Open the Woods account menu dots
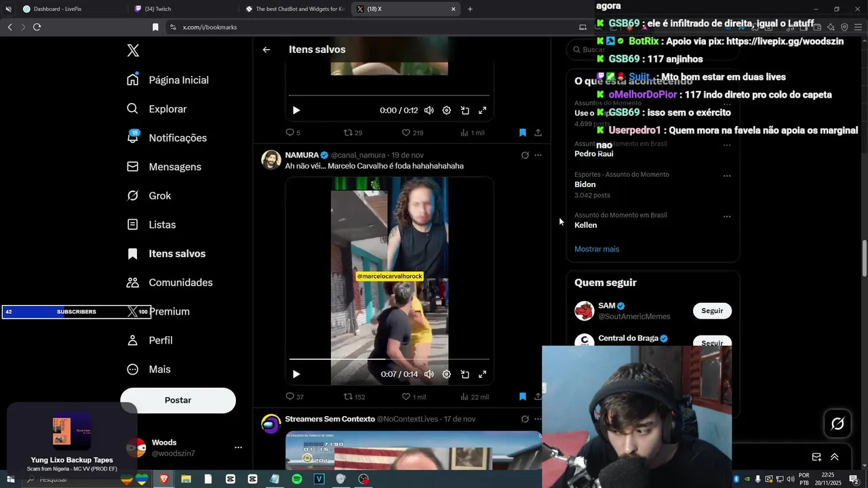This screenshot has width=868, height=488. coord(238,447)
